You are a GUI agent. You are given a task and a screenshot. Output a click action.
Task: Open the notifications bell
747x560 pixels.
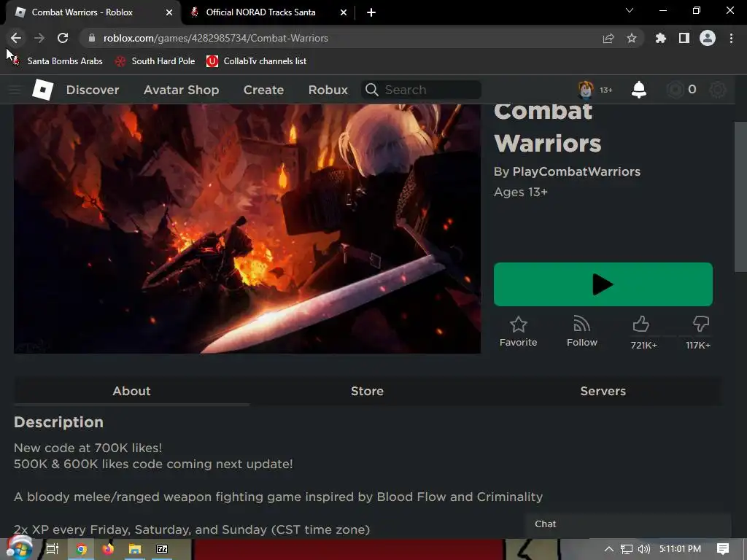[639, 90]
